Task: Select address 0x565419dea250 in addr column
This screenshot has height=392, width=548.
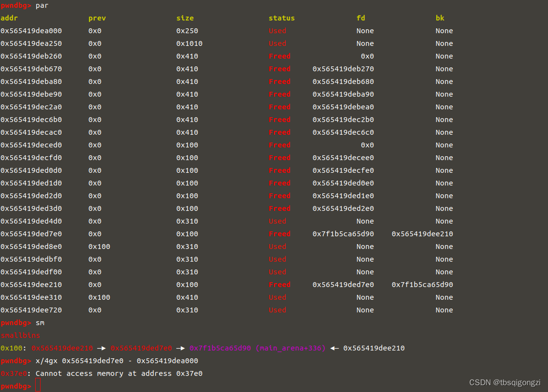Action: 31,43
